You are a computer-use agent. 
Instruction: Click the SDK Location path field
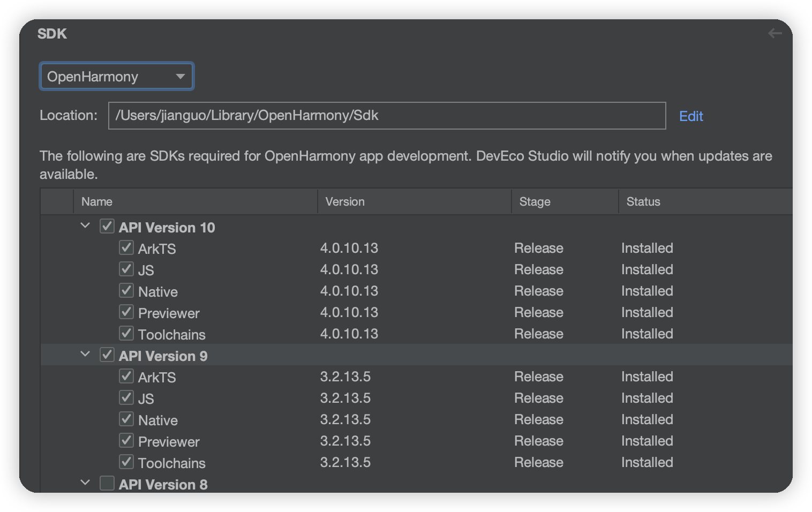387,116
